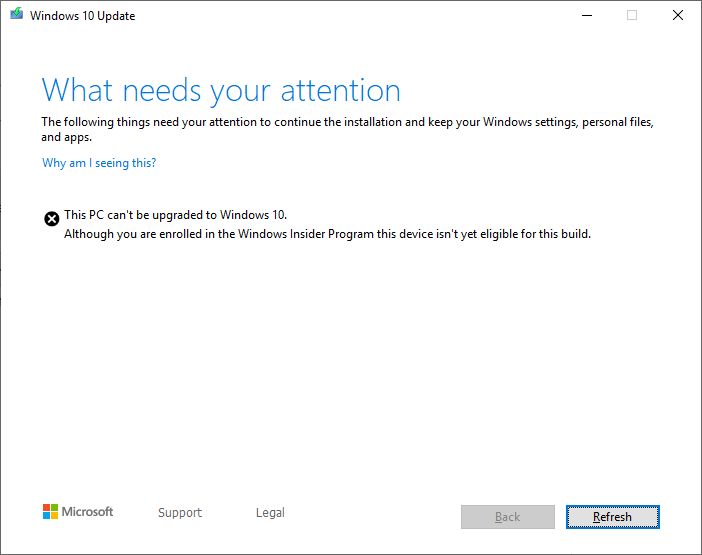The image size is (702, 555).
Task: Open the Legal link
Action: 270,512
